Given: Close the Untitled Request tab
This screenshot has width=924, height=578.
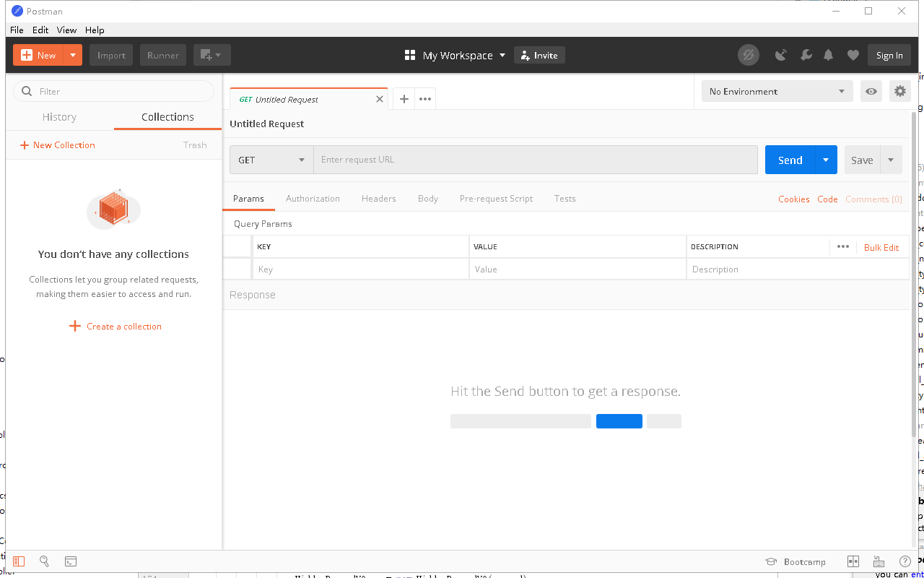Looking at the screenshot, I should pyautogui.click(x=380, y=99).
